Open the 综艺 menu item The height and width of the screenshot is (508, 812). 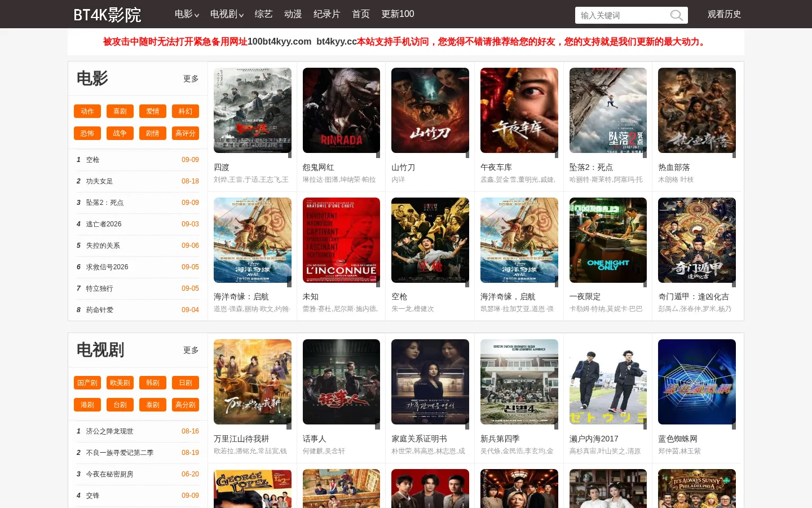[x=264, y=14]
